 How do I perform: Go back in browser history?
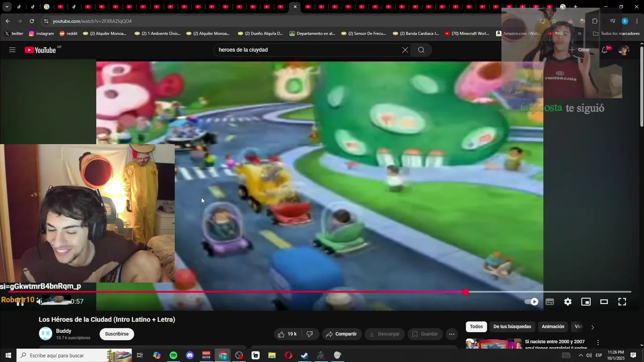8,21
